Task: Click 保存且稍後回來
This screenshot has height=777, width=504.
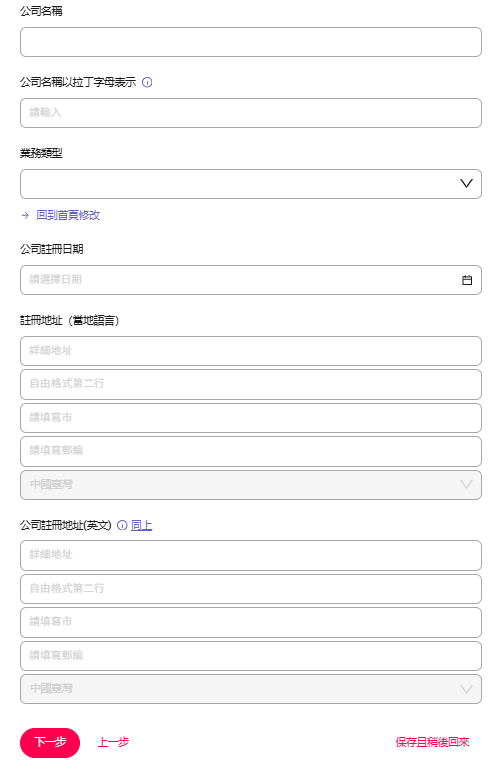Action: tap(432, 742)
